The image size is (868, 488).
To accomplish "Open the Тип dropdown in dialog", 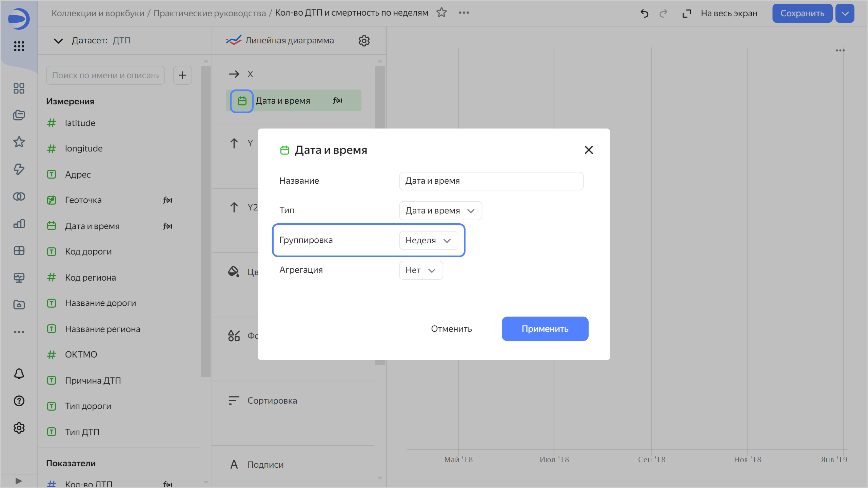I will pos(440,211).
